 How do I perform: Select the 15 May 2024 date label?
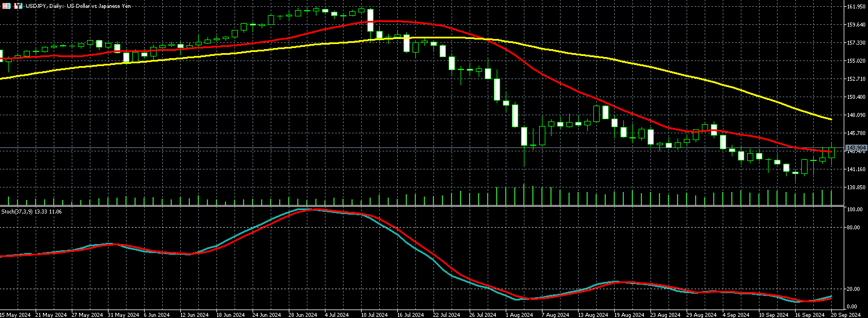coord(16,315)
